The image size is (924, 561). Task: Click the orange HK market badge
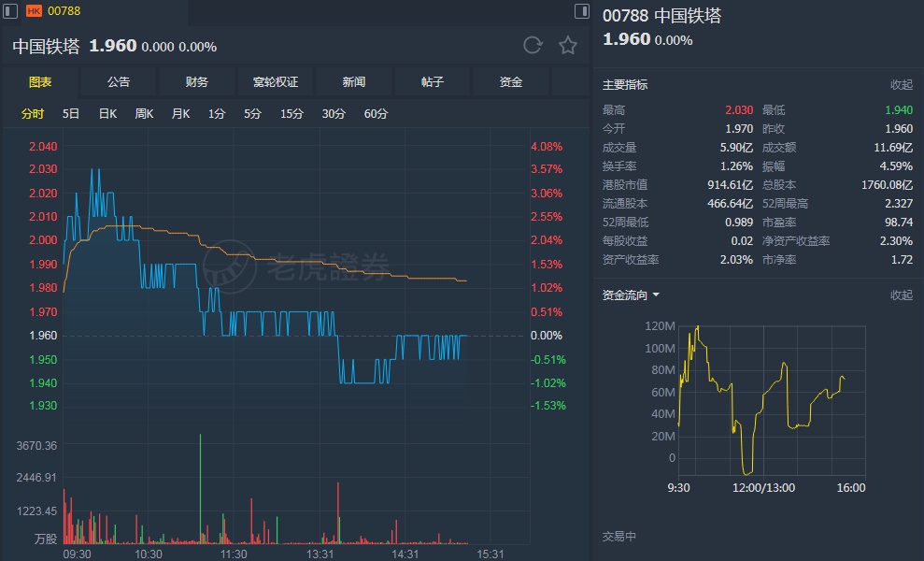click(x=35, y=11)
